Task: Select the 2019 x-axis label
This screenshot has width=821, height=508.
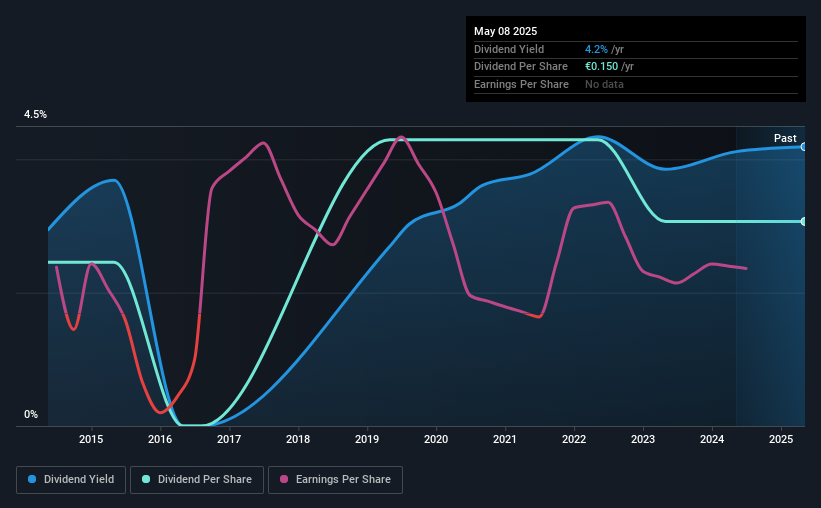Action: [x=367, y=439]
